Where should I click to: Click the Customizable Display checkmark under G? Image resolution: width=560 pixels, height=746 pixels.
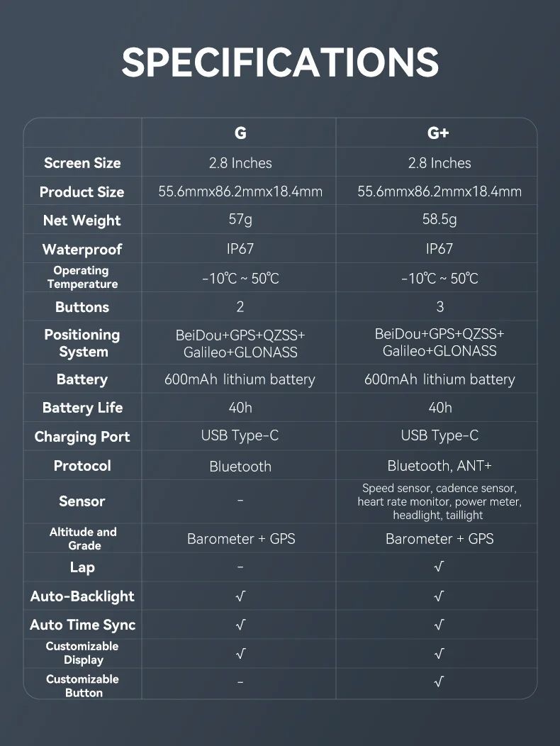[x=240, y=653]
